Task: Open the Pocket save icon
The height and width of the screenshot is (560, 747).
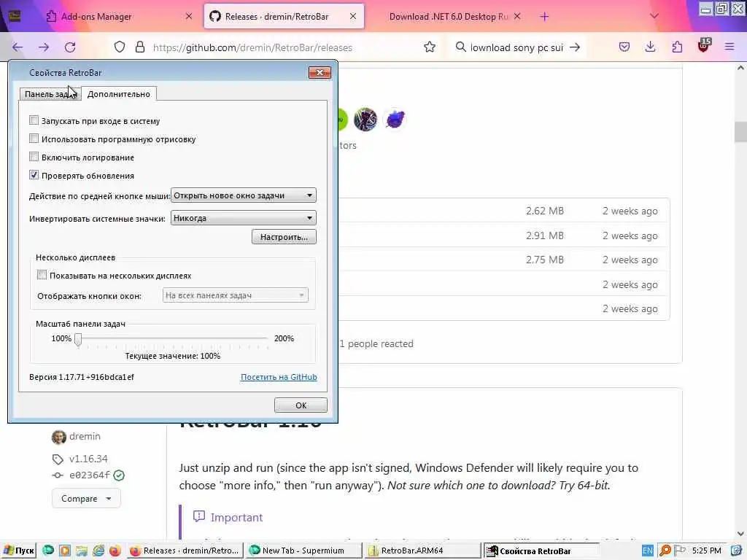Action: [x=624, y=47]
